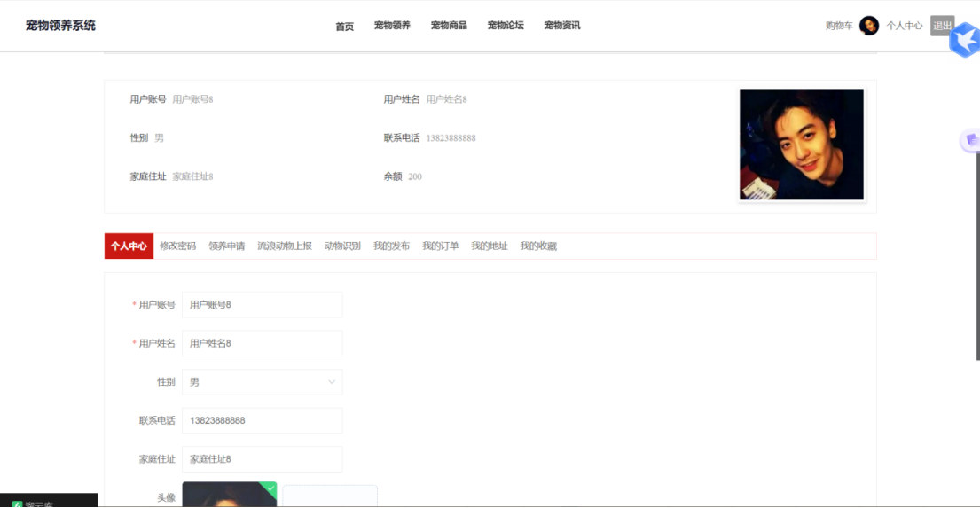980x508 pixels.
Task: Click the 退出 logout button
Action: pos(942,26)
